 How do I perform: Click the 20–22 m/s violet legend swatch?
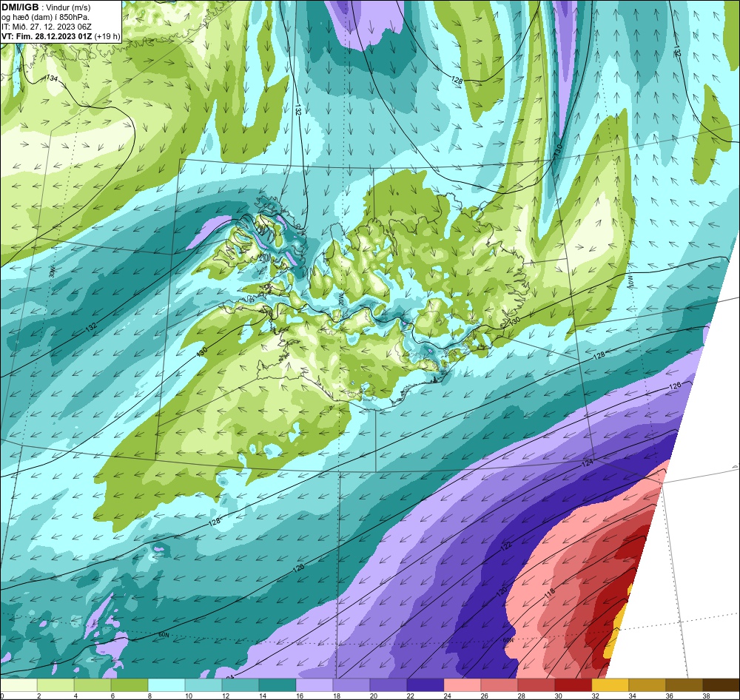388,685
